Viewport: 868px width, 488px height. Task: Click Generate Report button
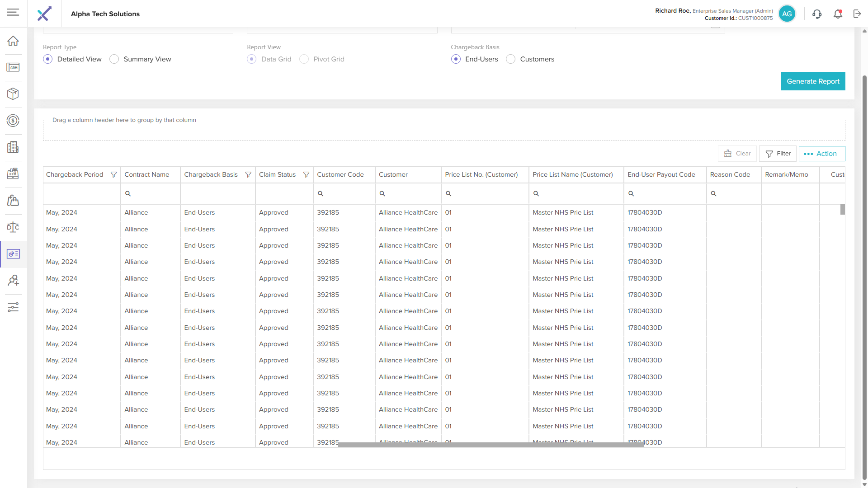click(813, 81)
